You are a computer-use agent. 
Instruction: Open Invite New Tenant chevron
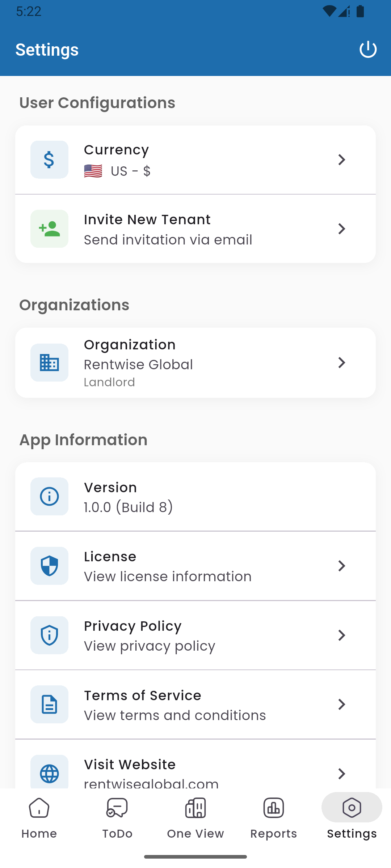coord(341,229)
